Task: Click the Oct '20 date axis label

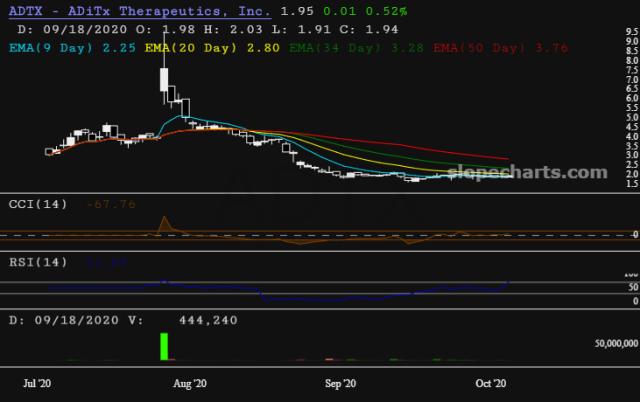Action: [x=492, y=383]
